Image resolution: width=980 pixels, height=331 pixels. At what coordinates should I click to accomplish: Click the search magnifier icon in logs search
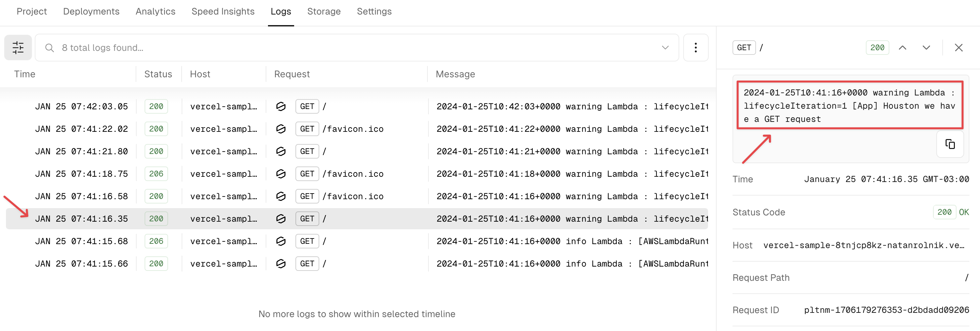(x=49, y=48)
